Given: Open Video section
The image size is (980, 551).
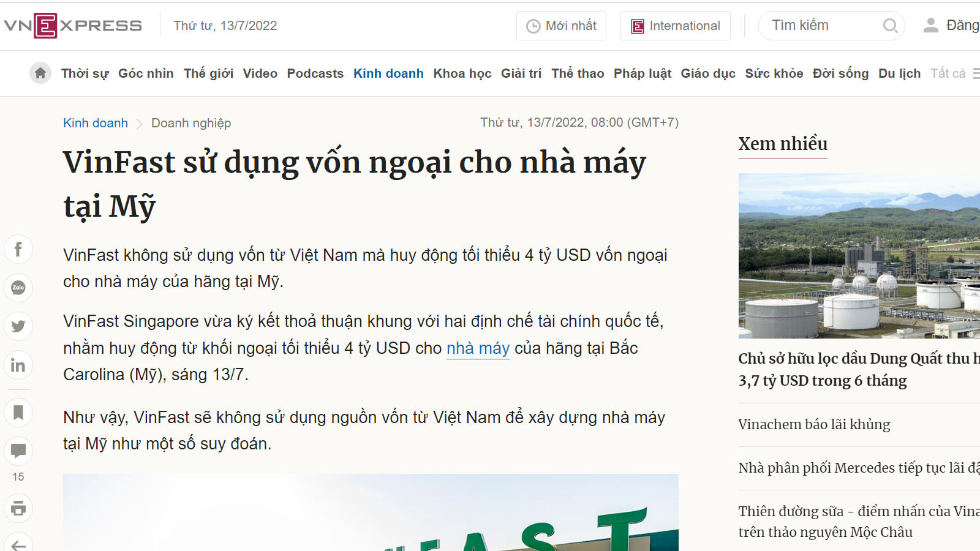Looking at the screenshot, I should [x=260, y=73].
